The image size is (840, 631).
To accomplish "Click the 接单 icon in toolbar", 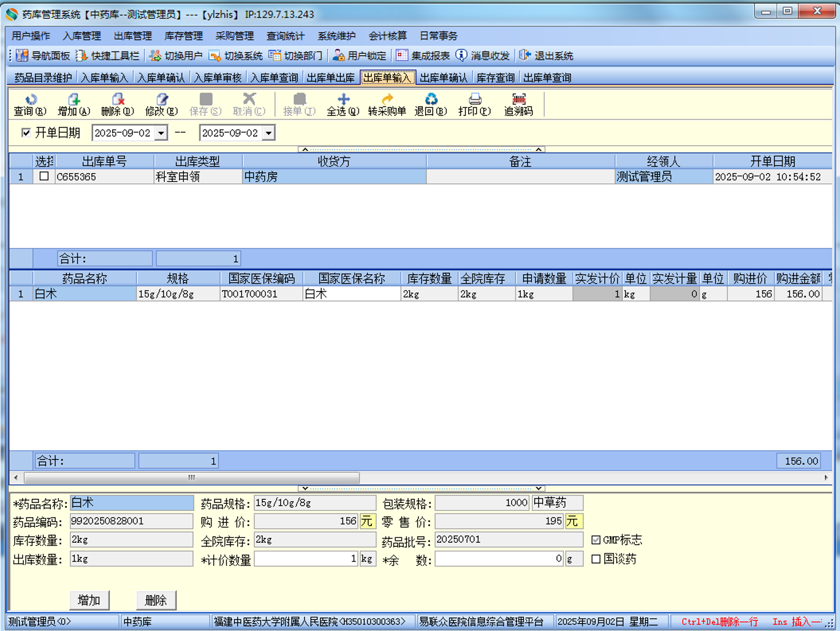I will (300, 99).
